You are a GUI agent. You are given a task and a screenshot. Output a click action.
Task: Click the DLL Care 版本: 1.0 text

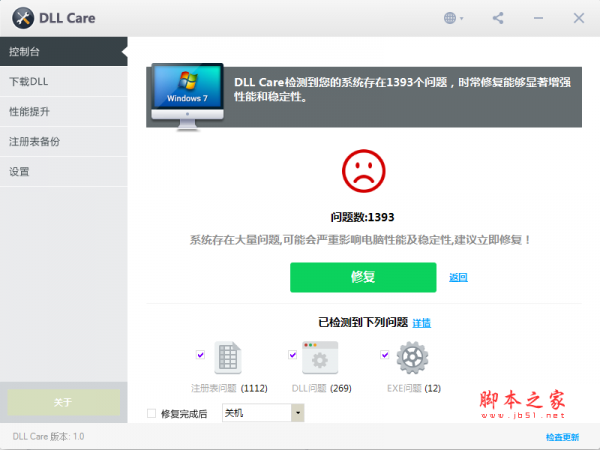coord(48,437)
